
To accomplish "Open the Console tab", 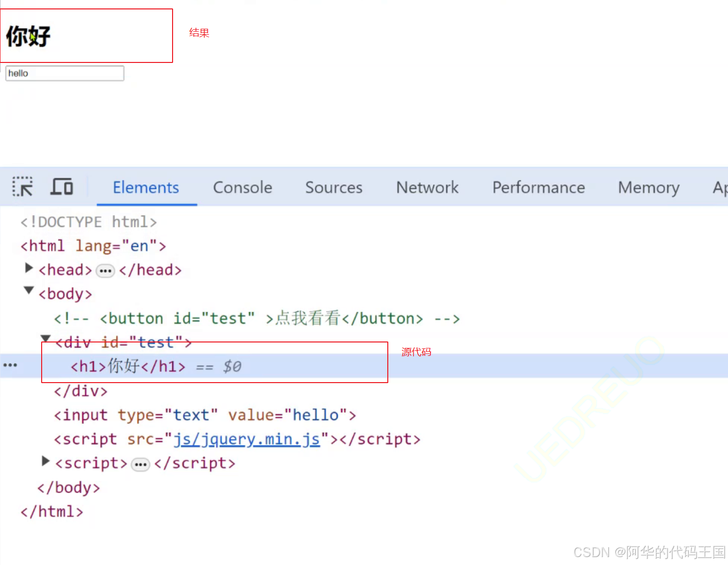I will coord(243,187).
